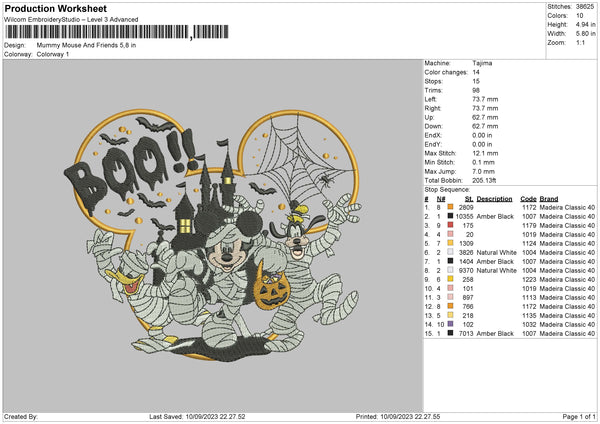Select the Down value 62.7 mm
Viewport: 600px width, 424px height.
pos(485,126)
